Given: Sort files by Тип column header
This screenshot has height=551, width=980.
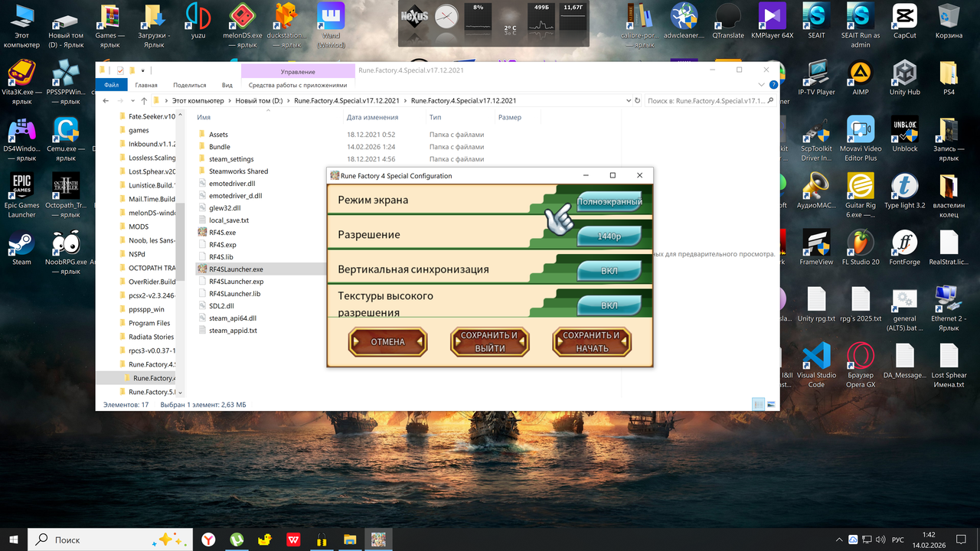Looking at the screenshot, I should (x=460, y=117).
